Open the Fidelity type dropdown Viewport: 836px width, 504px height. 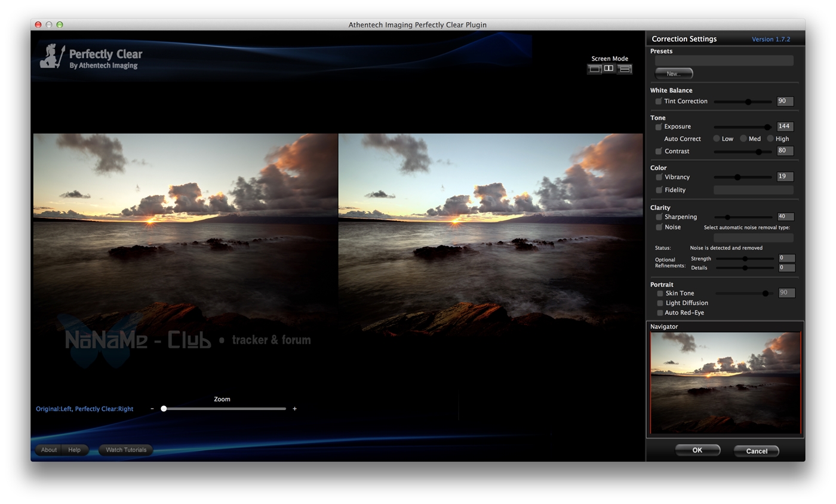click(x=754, y=190)
